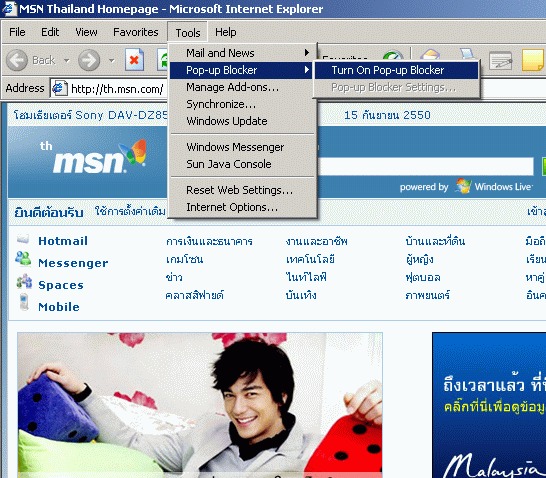
Task: Open the Forward button history dropdown arrow
Action: (111, 61)
